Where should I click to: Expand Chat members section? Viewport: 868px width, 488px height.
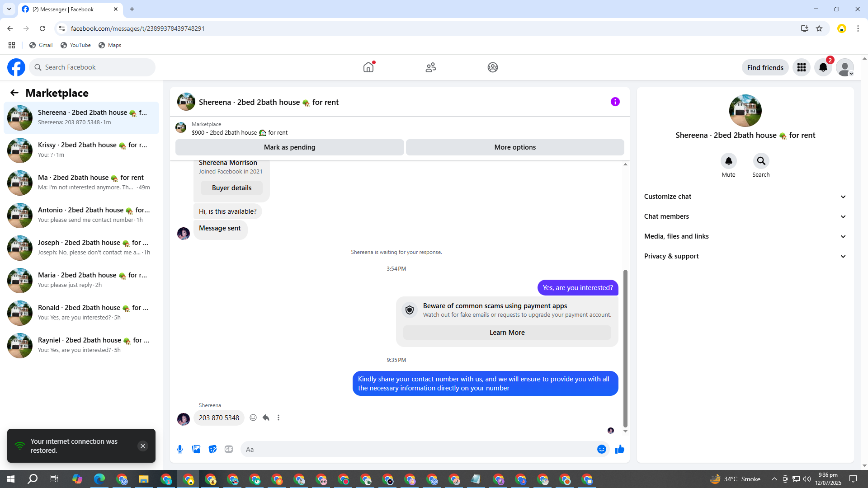(x=745, y=216)
